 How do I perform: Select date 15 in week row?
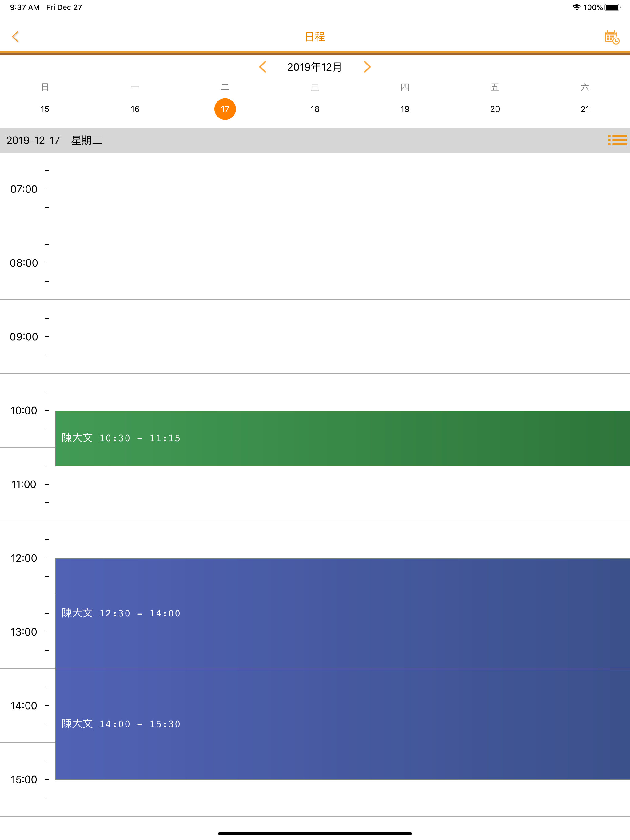[x=45, y=109]
